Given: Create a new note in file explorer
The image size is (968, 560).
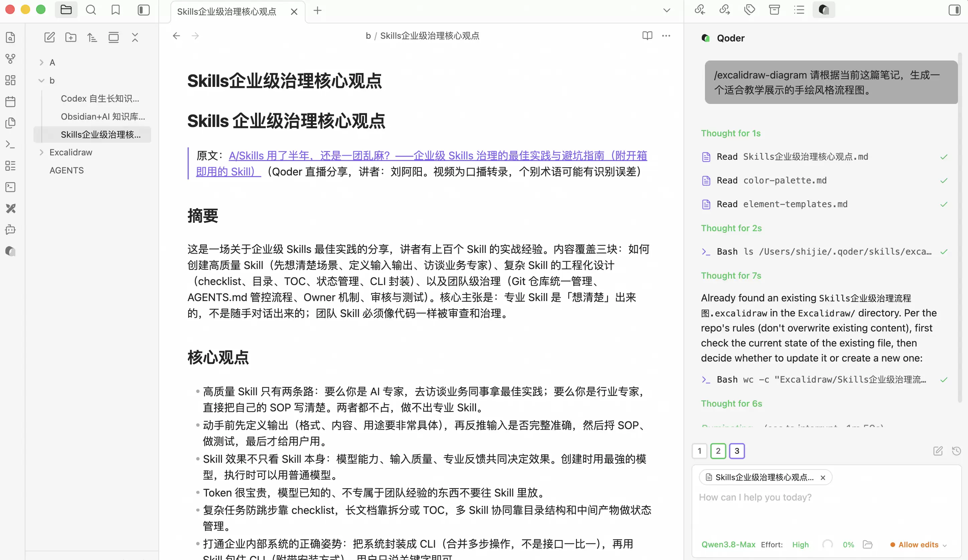Looking at the screenshot, I should click(x=49, y=38).
